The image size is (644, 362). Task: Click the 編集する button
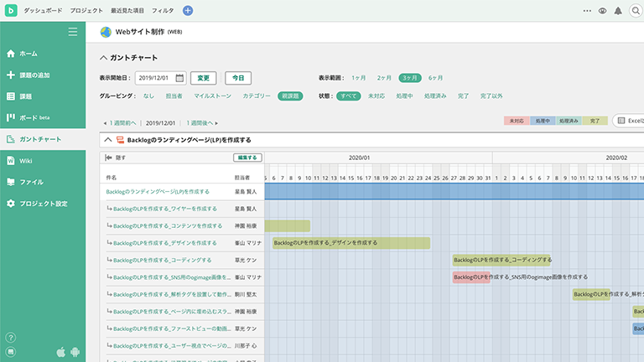click(247, 158)
